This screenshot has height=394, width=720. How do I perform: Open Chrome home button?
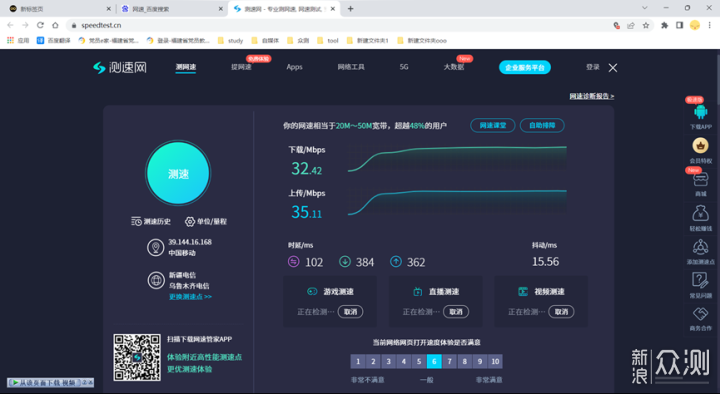tap(56, 25)
